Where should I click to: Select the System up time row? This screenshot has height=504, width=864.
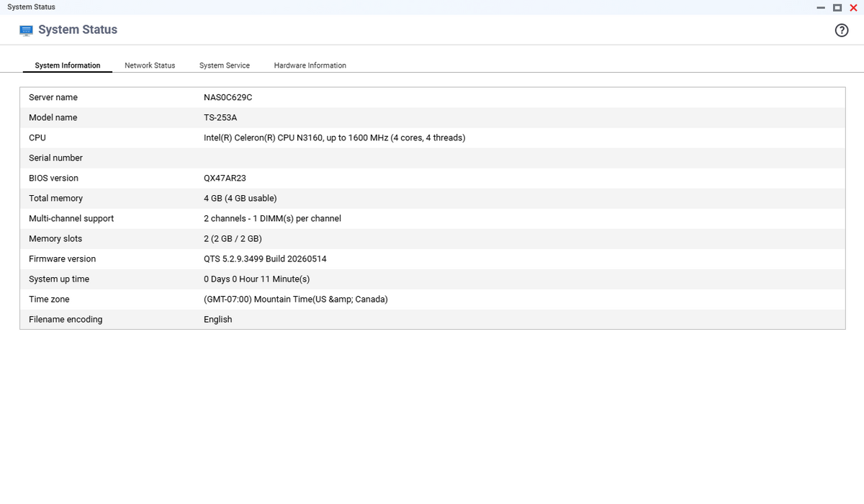tap(432, 279)
